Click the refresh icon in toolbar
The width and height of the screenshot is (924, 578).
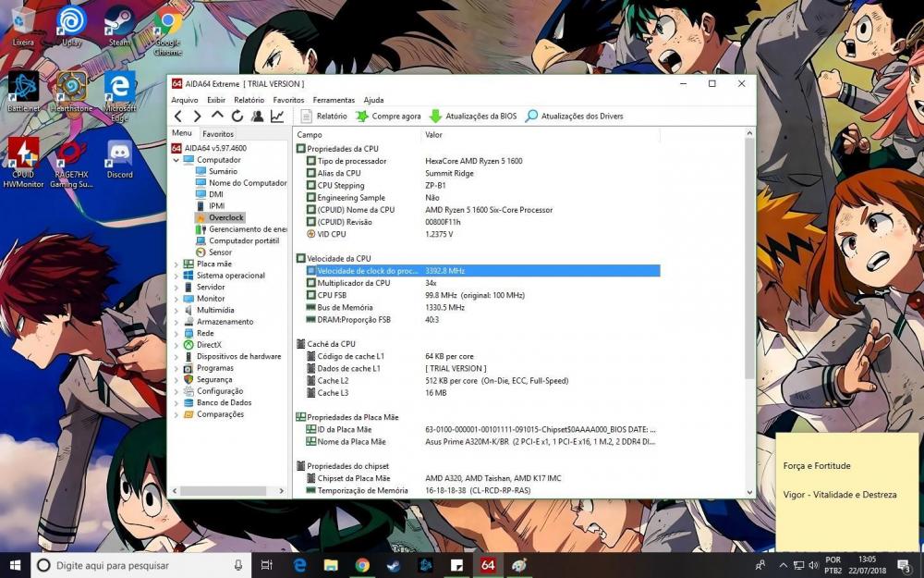(x=237, y=117)
